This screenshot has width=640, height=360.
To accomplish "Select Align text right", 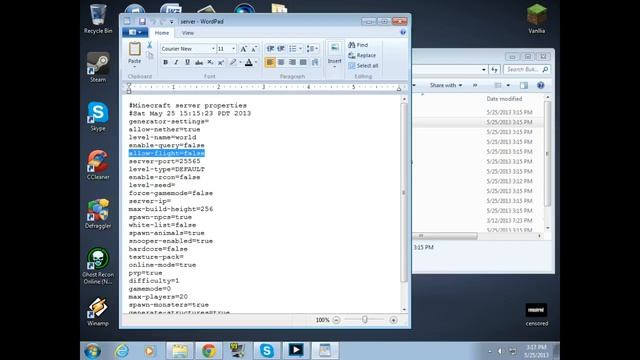I will click(x=292, y=62).
